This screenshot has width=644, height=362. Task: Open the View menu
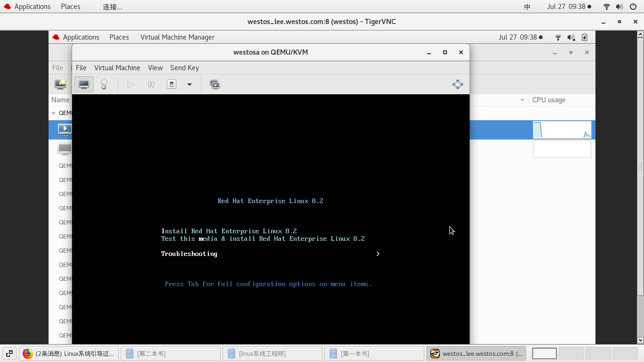(155, 68)
